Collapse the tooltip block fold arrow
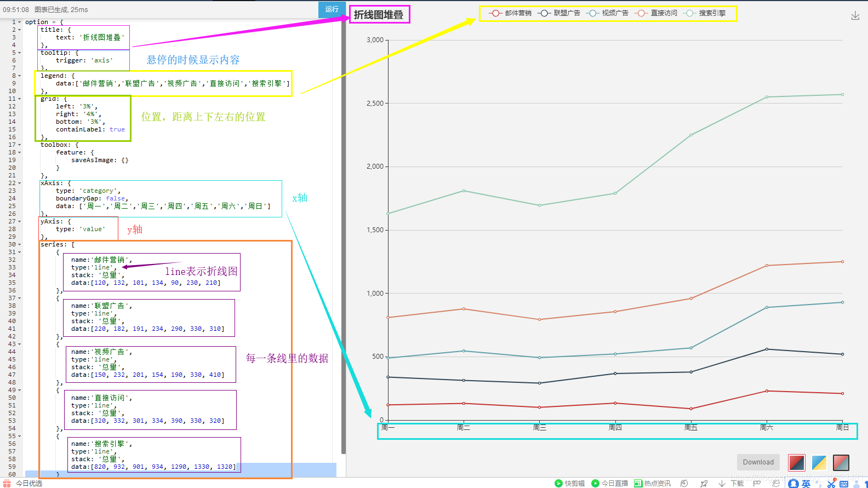Viewport: 868px width, 488px height. click(x=20, y=53)
